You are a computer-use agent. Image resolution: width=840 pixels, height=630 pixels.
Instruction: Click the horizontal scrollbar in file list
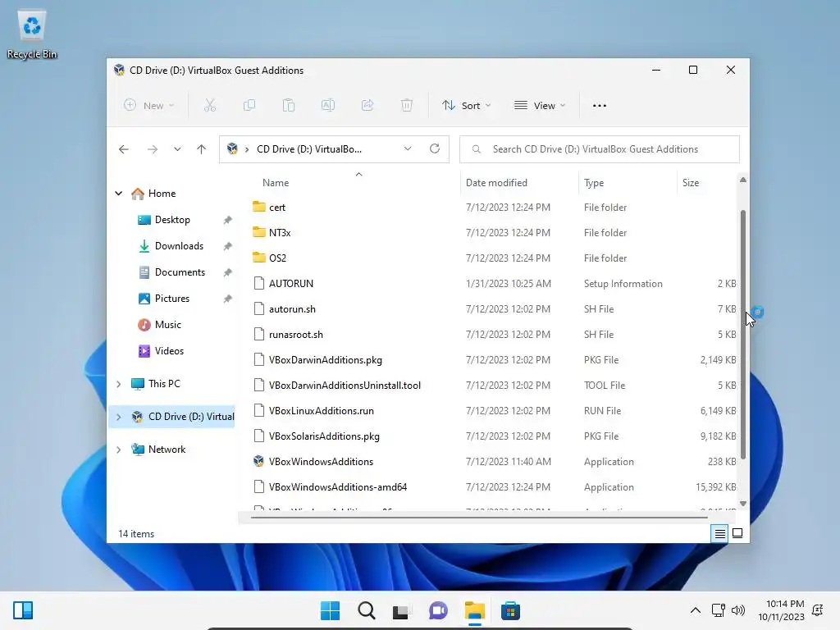pos(479,518)
